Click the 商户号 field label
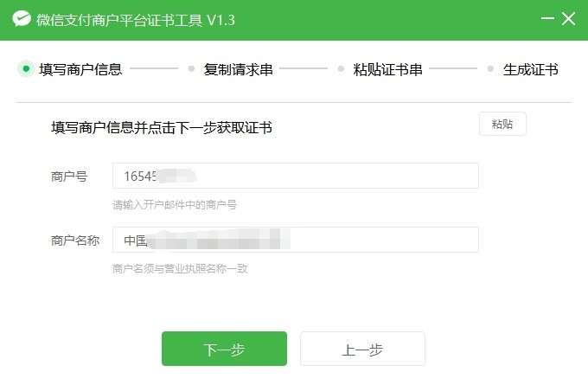This screenshot has height=385, width=588. click(x=69, y=176)
